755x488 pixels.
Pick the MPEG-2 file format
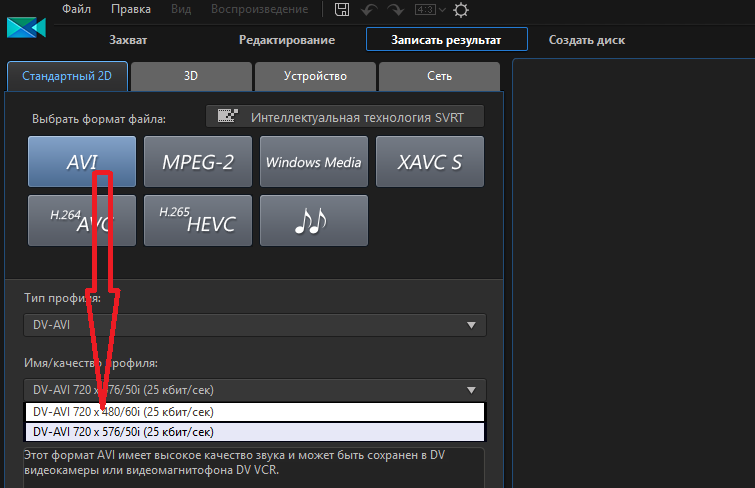[x=198, y=162]
